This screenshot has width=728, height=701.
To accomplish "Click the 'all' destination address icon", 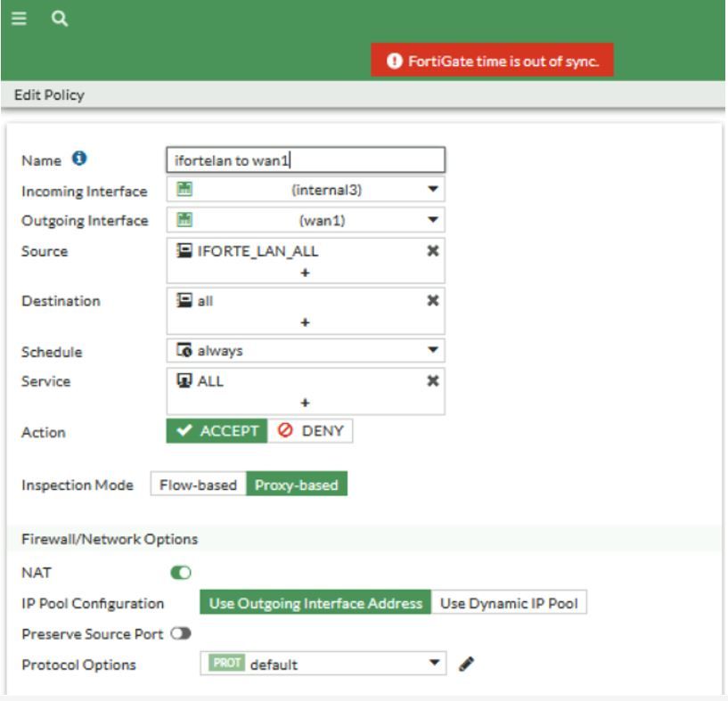I will coord(184,300).
